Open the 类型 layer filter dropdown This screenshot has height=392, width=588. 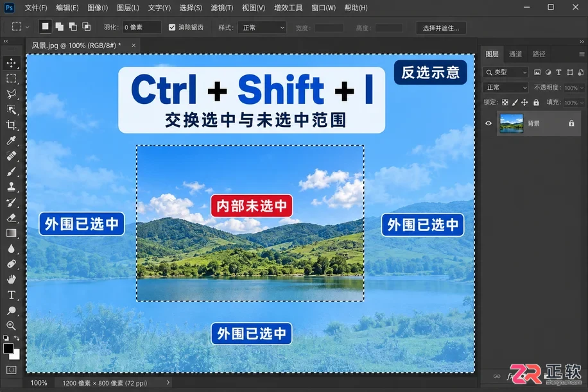click(505, 72)
